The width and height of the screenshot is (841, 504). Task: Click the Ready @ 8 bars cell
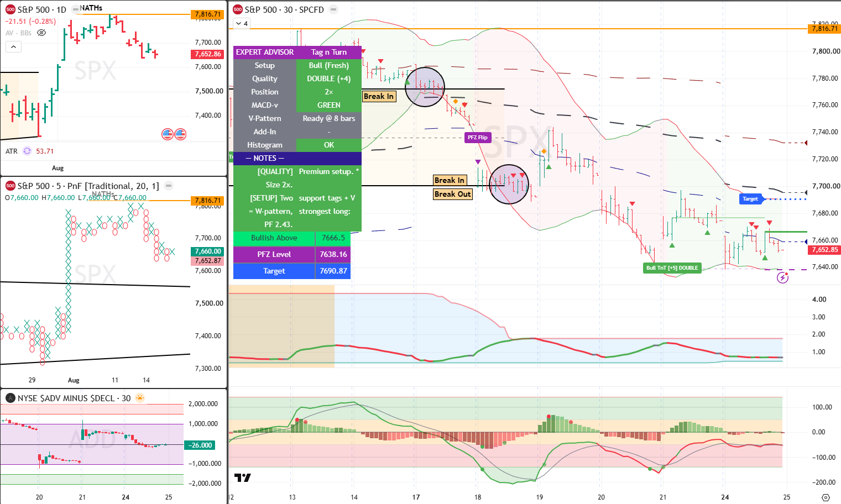pyautogui.click(x=329, y=118)
